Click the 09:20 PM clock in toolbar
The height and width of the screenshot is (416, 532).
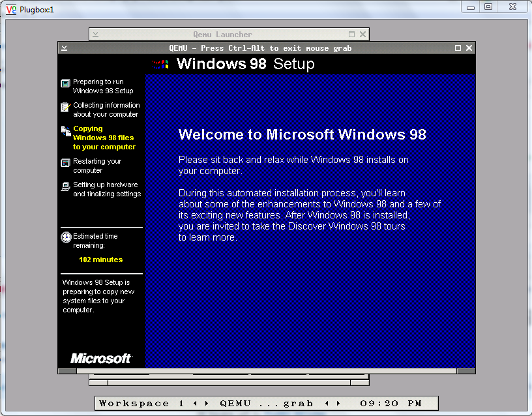pos(391,404)
